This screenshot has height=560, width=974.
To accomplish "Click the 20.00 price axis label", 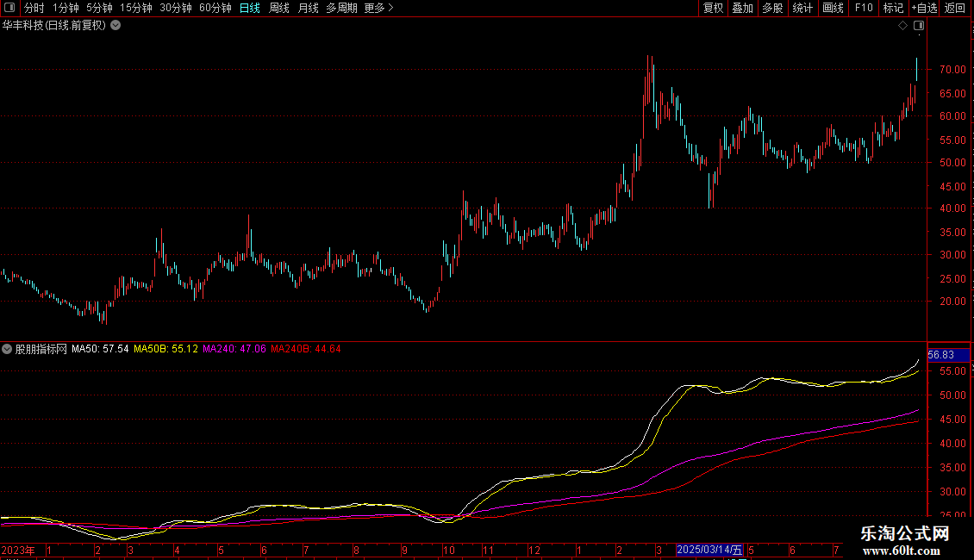I will (x=952, y=302).
